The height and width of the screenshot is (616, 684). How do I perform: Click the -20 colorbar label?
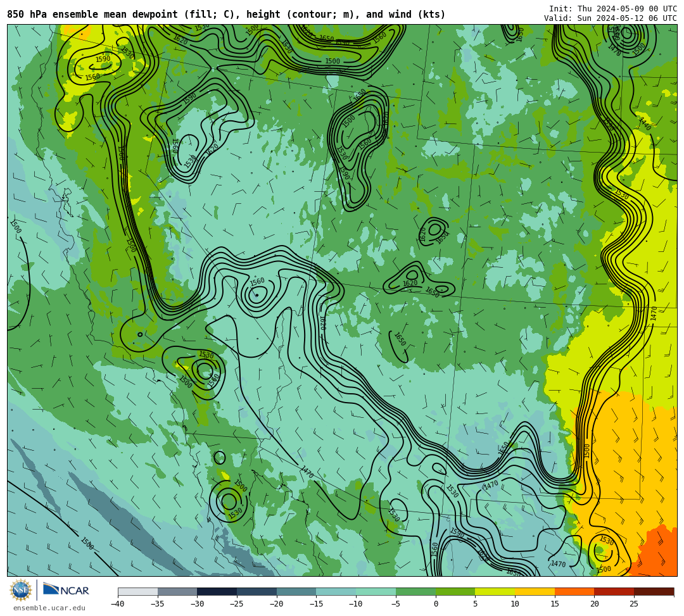click(x=276, y=604)
